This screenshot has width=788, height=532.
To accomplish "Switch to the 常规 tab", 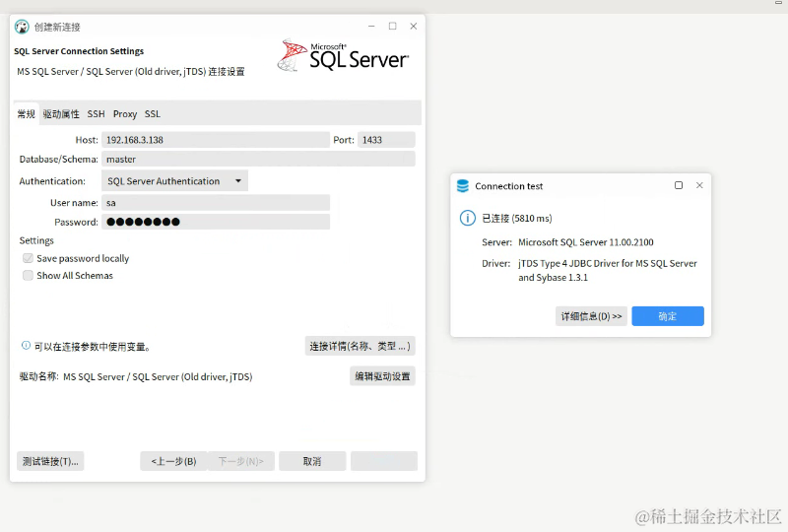I will [x=27, y=114].
